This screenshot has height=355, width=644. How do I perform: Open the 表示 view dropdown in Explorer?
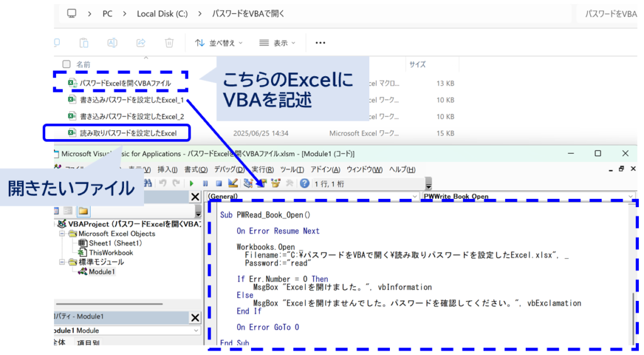[x=277, y=43]
